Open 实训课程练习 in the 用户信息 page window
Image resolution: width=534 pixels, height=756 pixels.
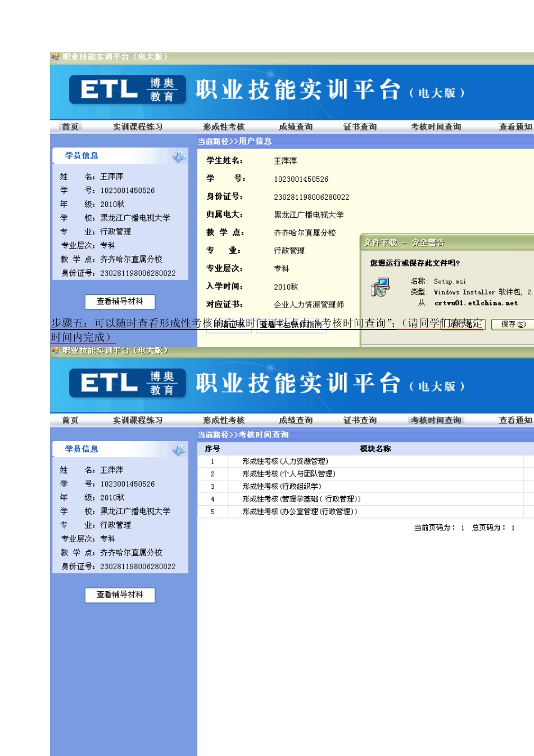click(x=138, y=127)
